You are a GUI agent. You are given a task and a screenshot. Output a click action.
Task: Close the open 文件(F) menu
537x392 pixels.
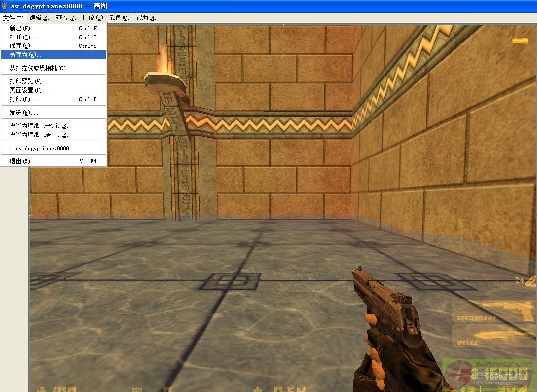click(13, 18)
